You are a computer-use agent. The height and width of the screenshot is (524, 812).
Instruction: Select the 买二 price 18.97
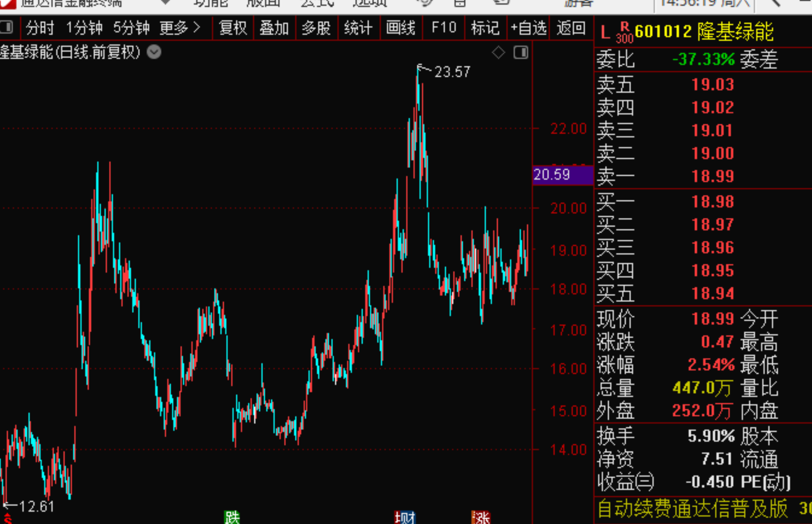713,225
